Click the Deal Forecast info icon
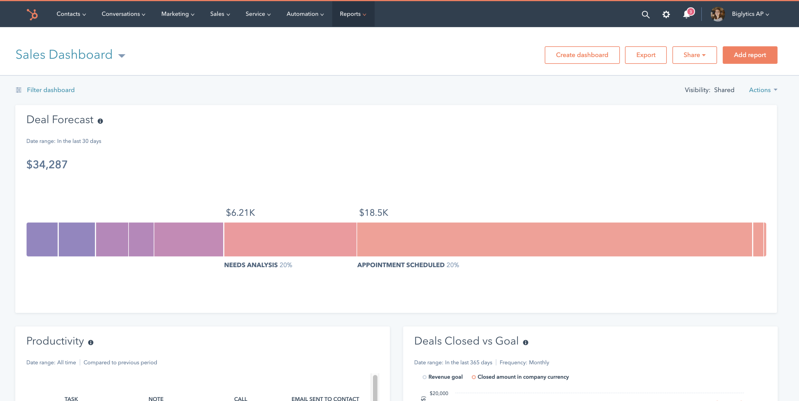Image resolution: width=799 pixels, height=401 pixels. [x=100, y=121]
